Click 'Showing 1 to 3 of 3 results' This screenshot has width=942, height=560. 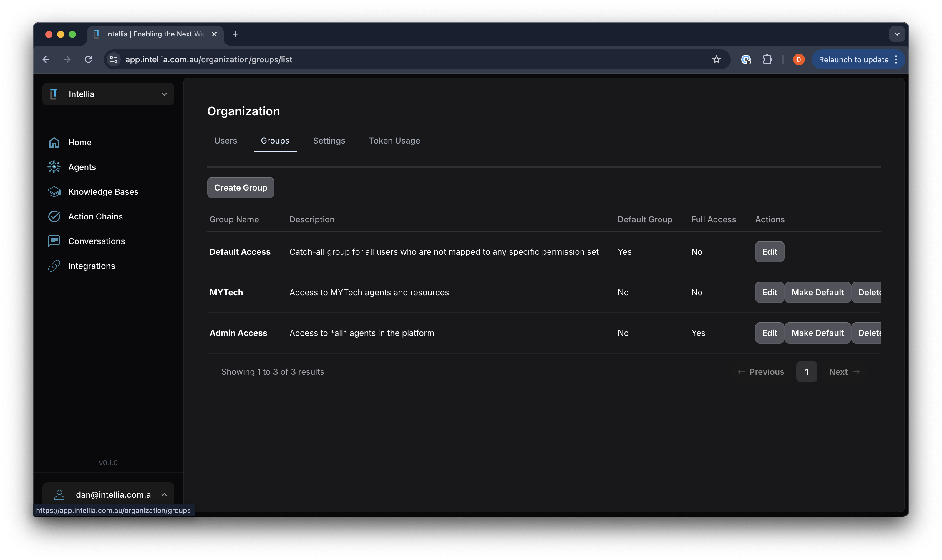273,372
